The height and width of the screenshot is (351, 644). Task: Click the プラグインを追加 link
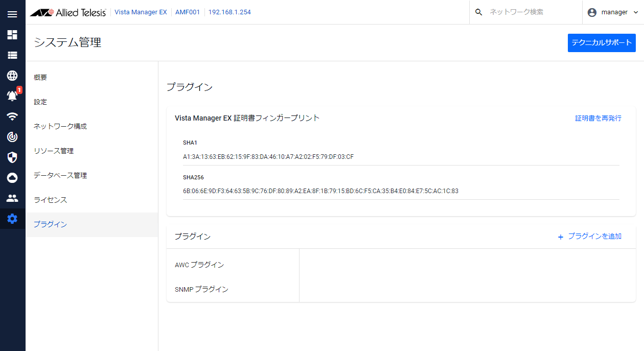click(589, 237)
